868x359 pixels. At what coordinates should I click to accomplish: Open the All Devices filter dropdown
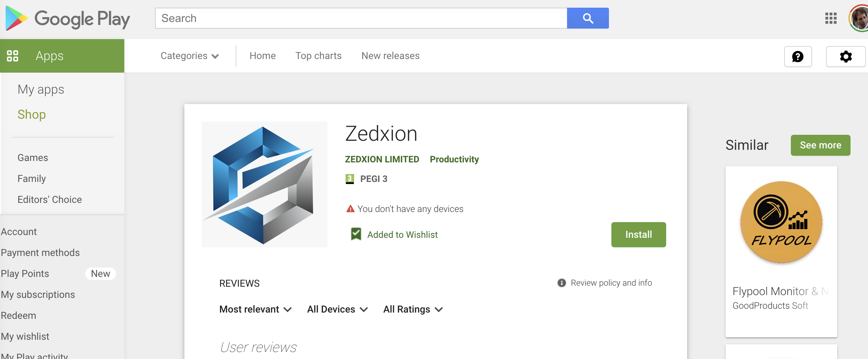click(337, 309)
